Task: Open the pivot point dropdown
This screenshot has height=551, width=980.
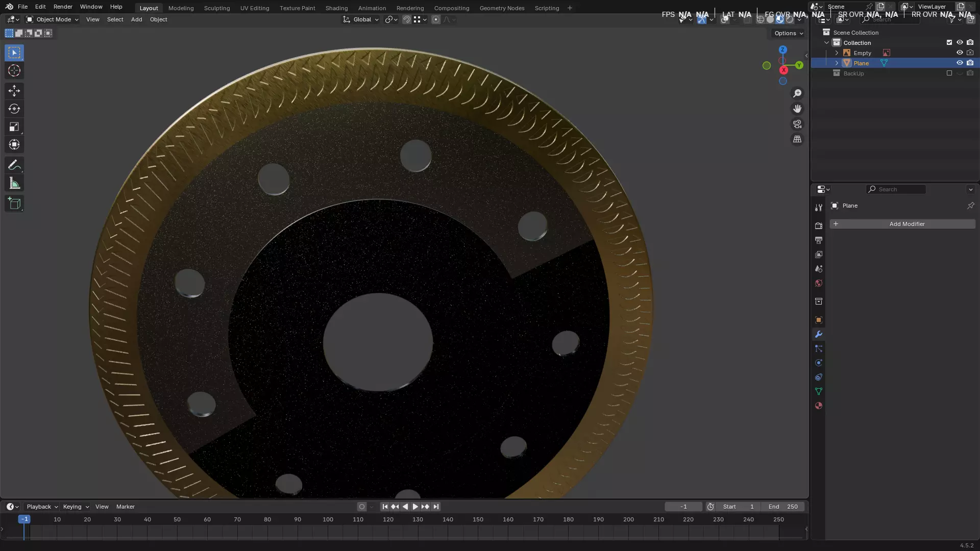Action: tap(391, 19)
